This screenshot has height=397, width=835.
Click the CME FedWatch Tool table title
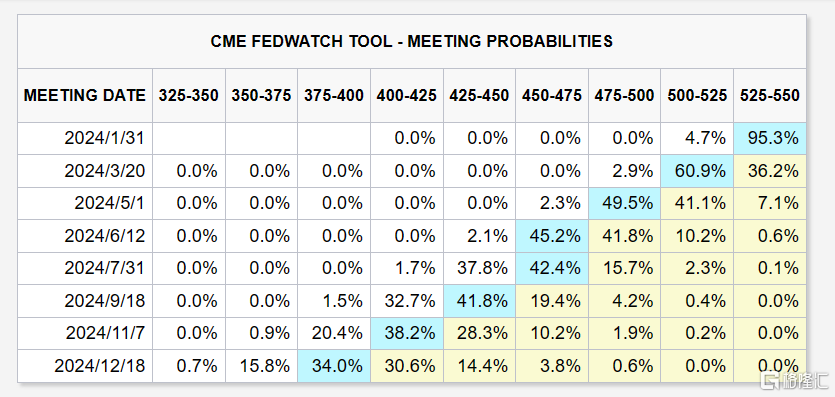coord(412,42)
